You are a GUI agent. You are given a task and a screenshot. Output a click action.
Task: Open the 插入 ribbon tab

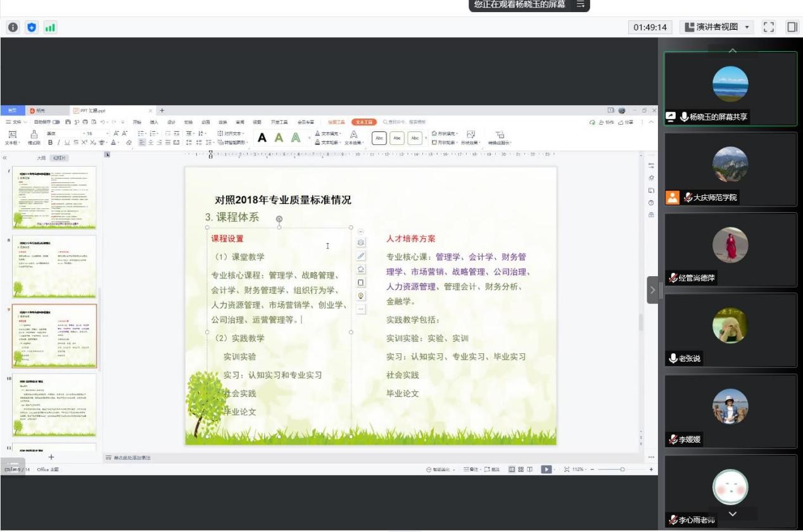click(x=154, y=122)
